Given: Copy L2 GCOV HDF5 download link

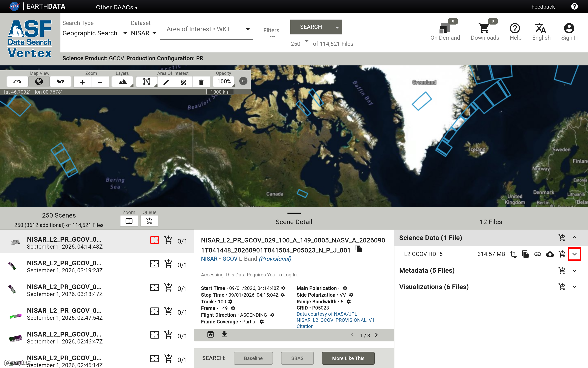Looking at the screenshot, I should click(537, 254).
